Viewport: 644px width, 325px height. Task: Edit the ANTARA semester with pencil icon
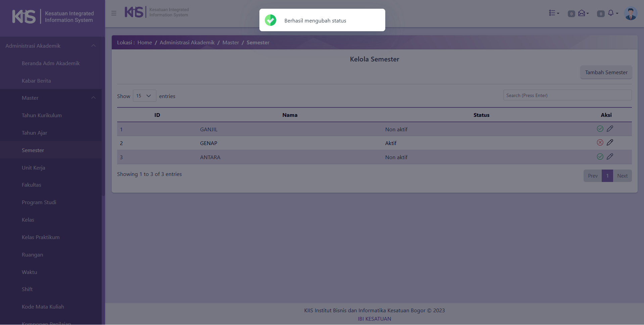coord(610,156)
